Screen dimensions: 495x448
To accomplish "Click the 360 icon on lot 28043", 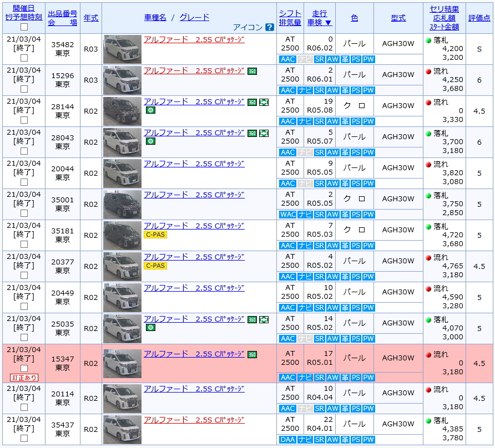I will click(252, 134).
